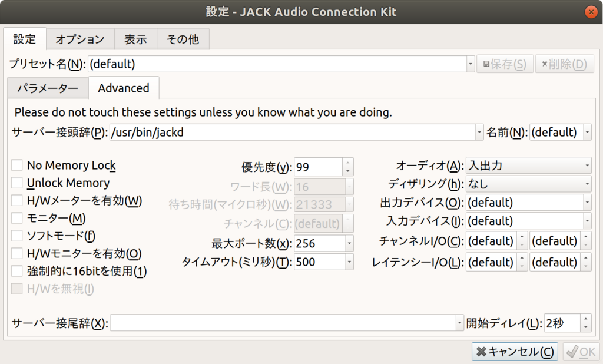Adjust second レイテンシーI/O spinner arrows
The image size is (603, 364).
tap(586, 262)
